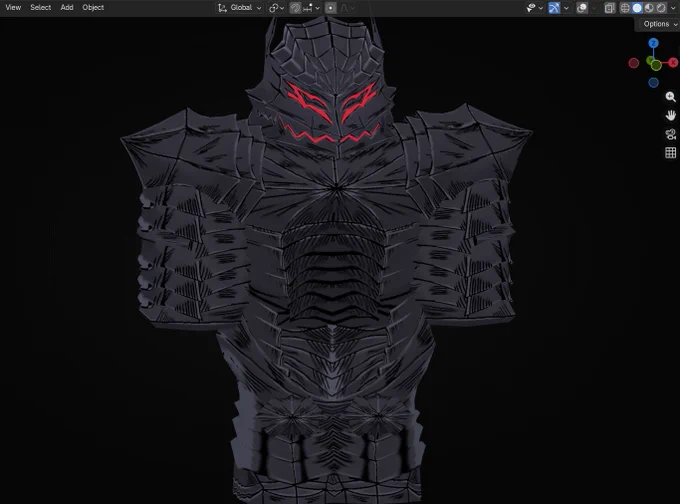
Task: Open the overlays options dropdown arrow
Action: (593, 8)
